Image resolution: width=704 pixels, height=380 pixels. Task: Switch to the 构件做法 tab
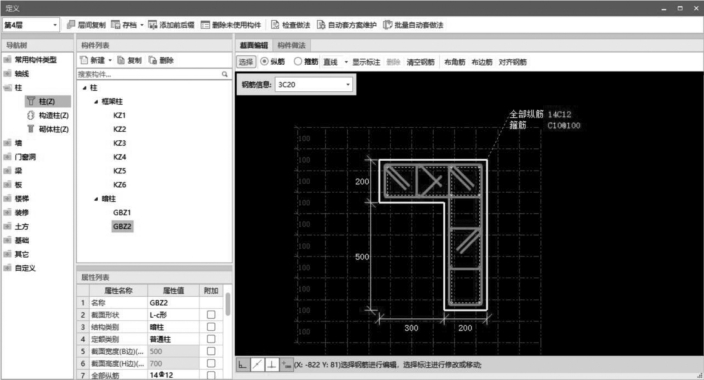pyautogui.click(x=291, y=45)
